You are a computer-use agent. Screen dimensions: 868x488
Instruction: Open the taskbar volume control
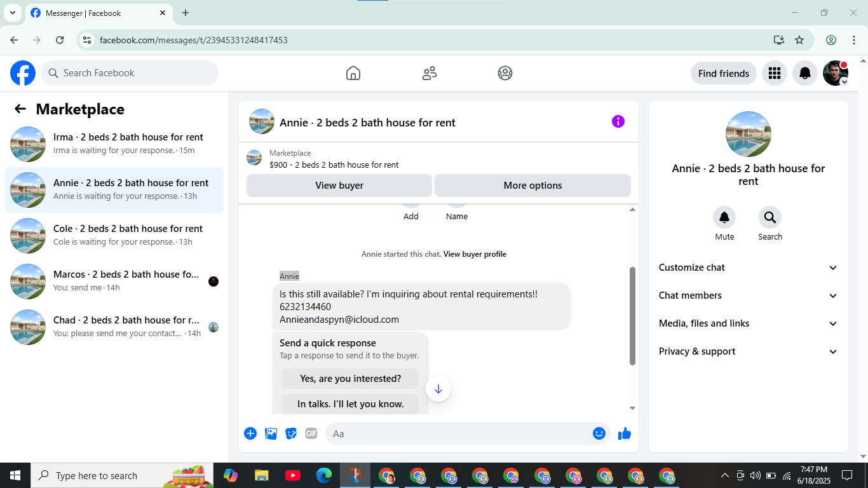(x=756, y=475)
